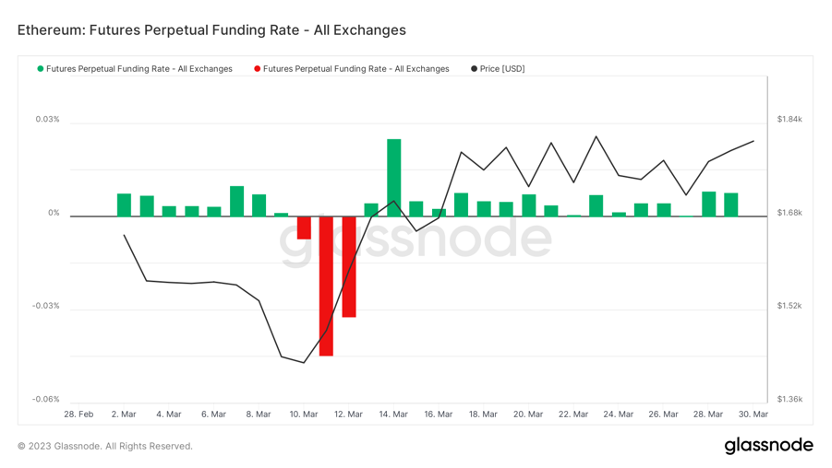Click the Glassnode copyright notice

point(105,446)
